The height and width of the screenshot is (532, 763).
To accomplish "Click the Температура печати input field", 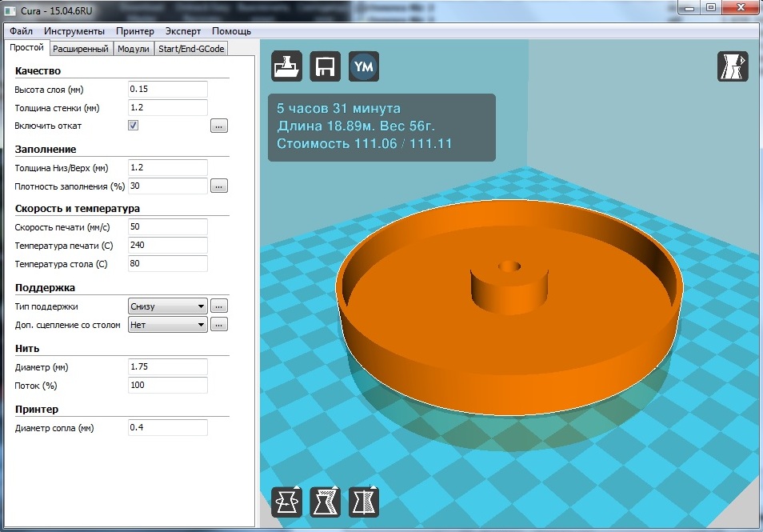I will [167, 245].
